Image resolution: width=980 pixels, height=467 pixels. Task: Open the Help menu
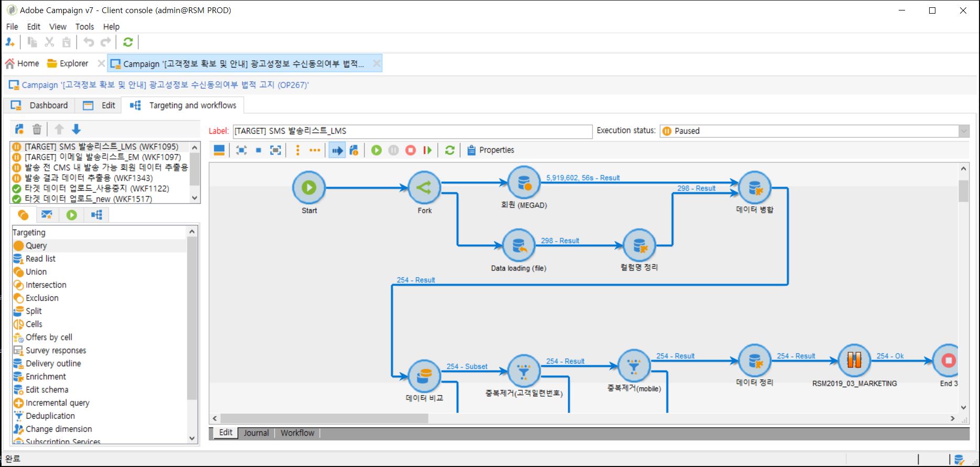click(x=111, y=27)
